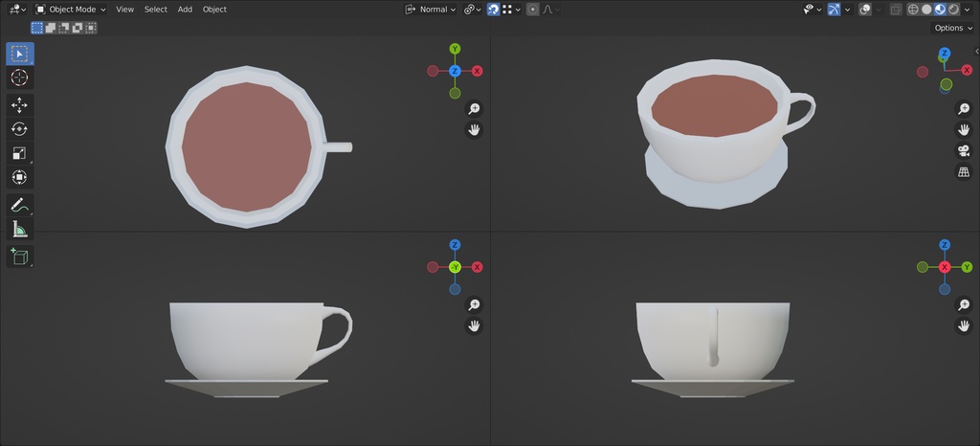Image resolution: width=980 pixels, height=446 pixels.
Task: Toggle viewport gizmos display
Action: click(x=834, y=10)
